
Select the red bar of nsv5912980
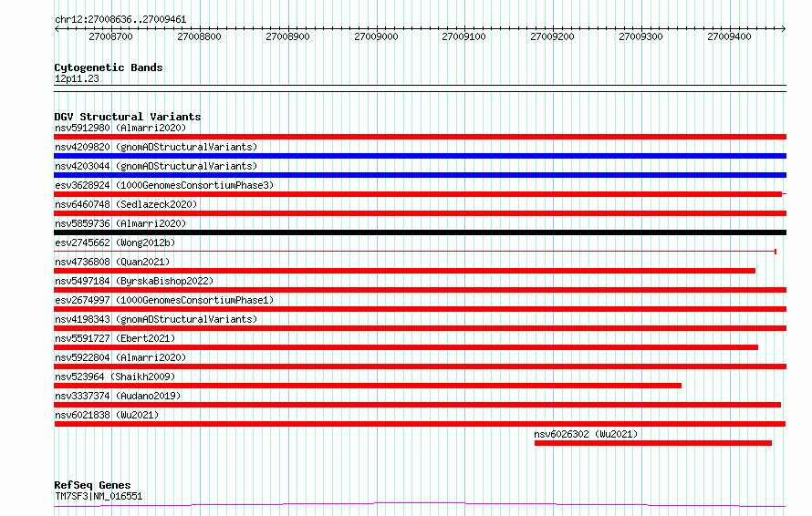[420, 137]
